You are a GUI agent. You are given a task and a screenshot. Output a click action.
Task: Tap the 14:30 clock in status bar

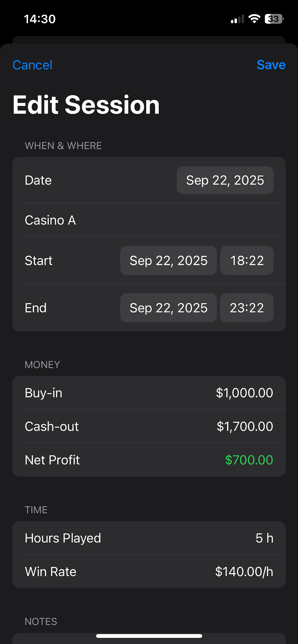pos(40,19)
